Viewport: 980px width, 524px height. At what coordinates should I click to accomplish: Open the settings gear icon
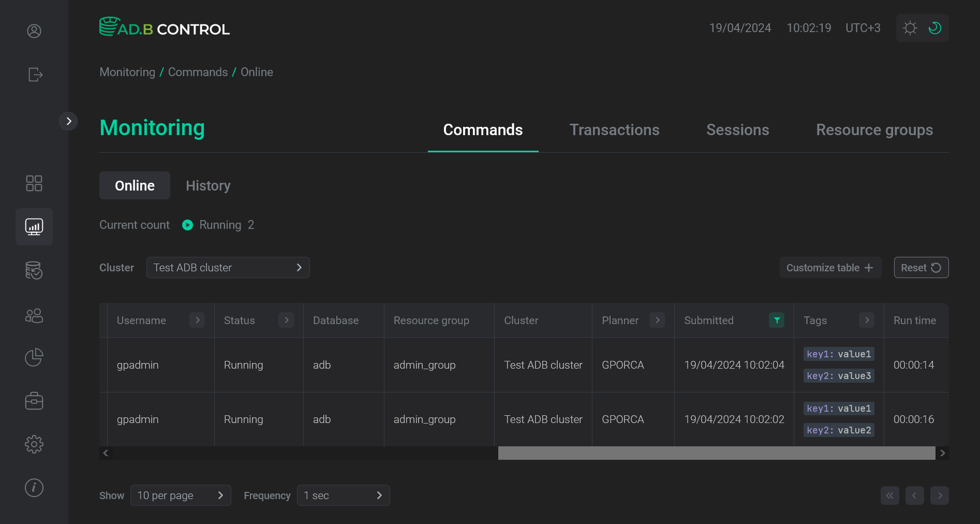tap(34, 444)
